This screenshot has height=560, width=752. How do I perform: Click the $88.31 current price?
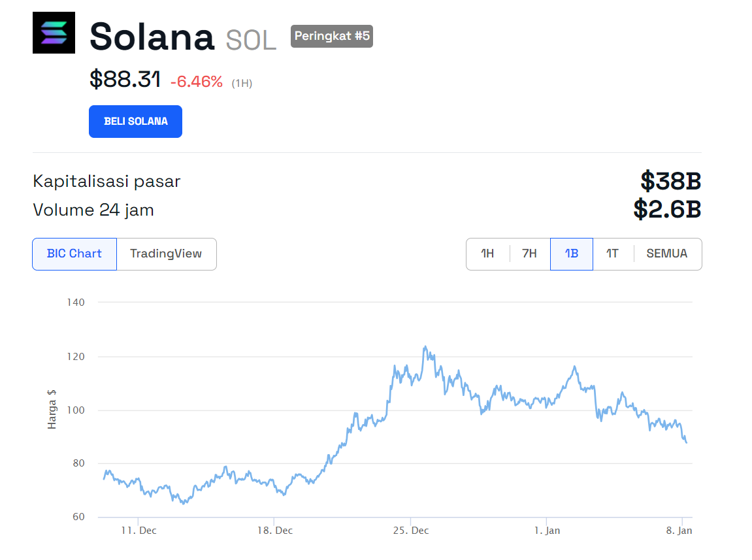click(x=125, y=80)
